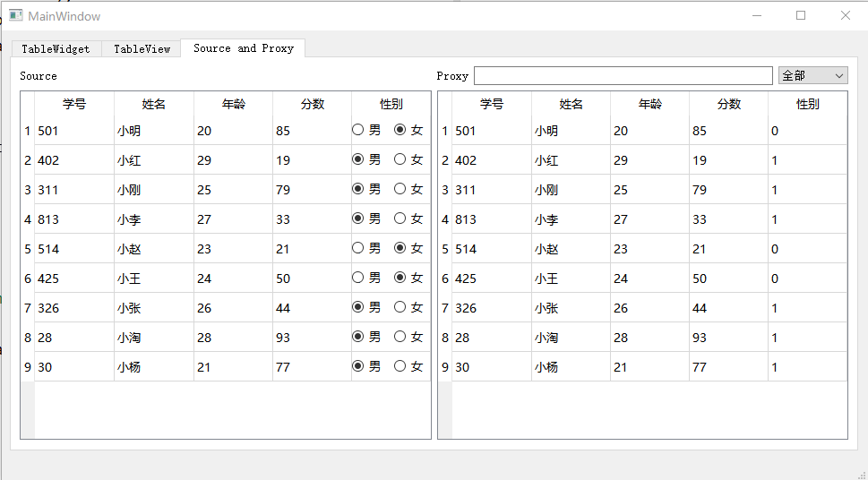Maximize the MainWindow window
868x480 pixels.
801,15
